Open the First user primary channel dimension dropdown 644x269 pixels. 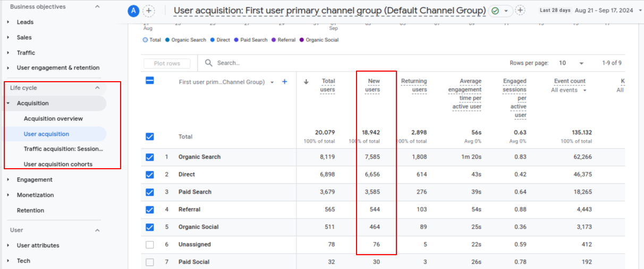click(x=272, y=82)
